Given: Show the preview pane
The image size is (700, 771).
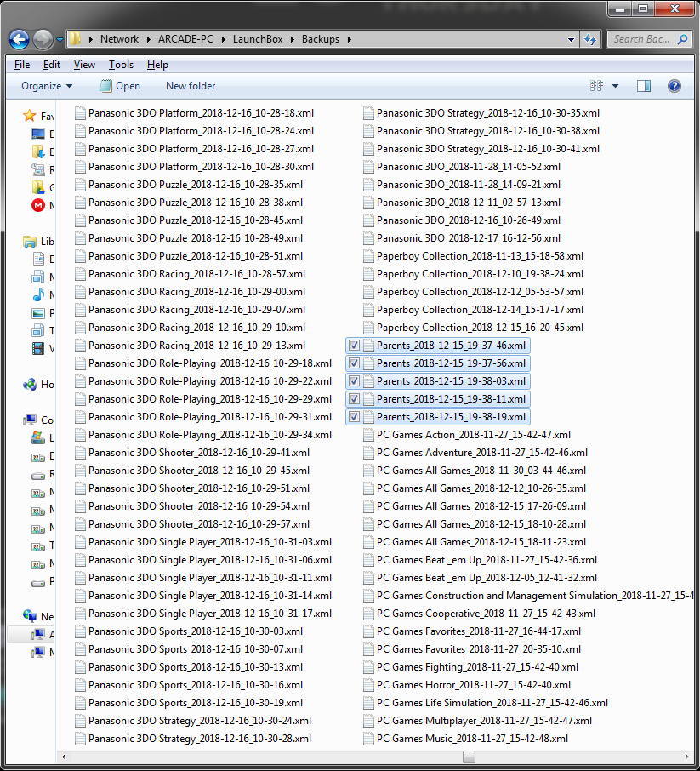Looking at the screenshot, I should click(x=644, y=86).
